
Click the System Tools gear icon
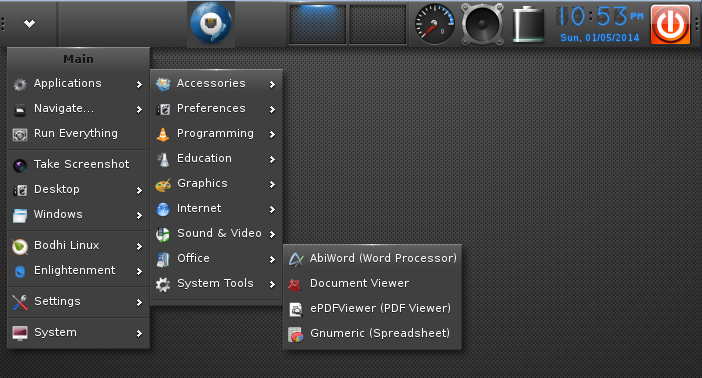click(163, 284)
